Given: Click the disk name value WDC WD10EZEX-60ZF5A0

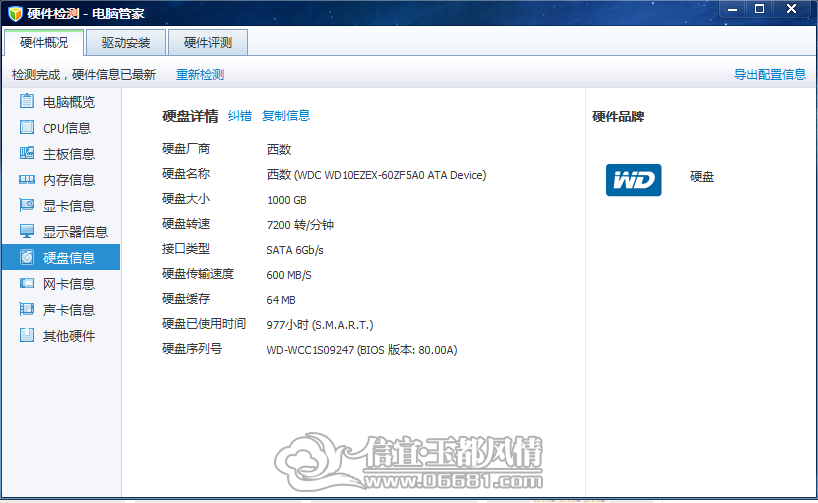Looking at the screenshot, I should click(376, 175).
